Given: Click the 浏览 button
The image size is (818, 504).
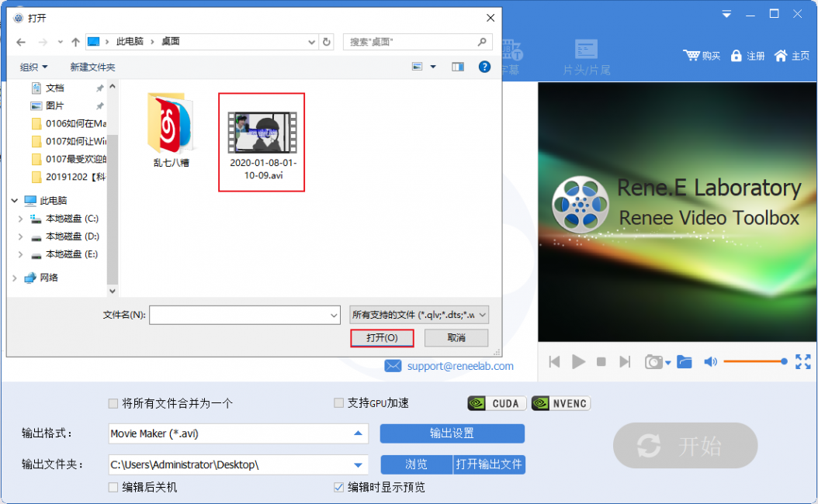Looking at the screenshot, I should 416,464.
